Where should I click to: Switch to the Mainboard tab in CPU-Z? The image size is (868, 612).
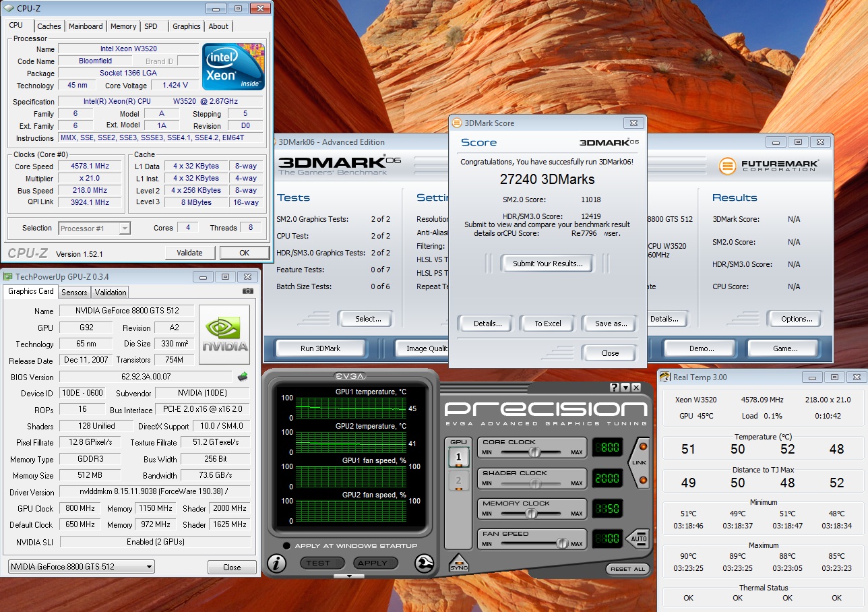86,26
